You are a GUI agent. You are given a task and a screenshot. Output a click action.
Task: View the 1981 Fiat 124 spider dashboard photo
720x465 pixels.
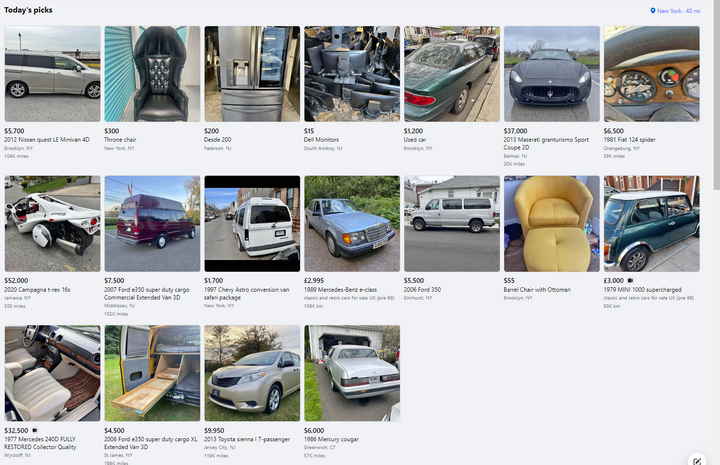tap(652, 73)
